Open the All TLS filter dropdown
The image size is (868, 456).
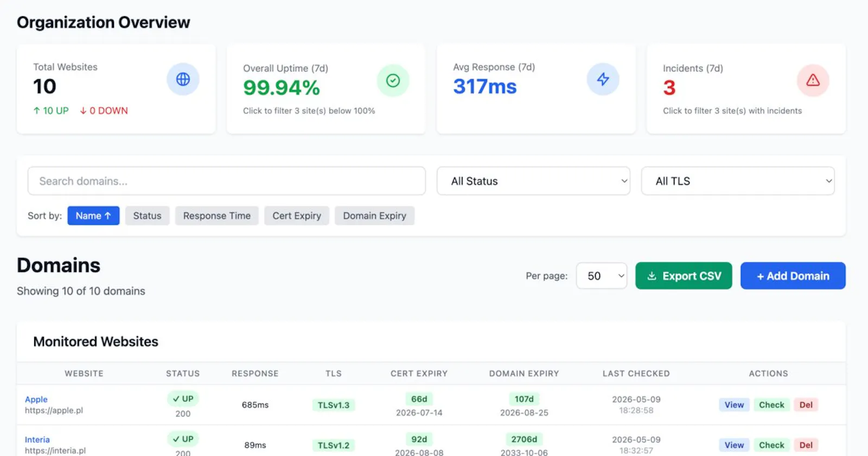(x=738, y=181)
